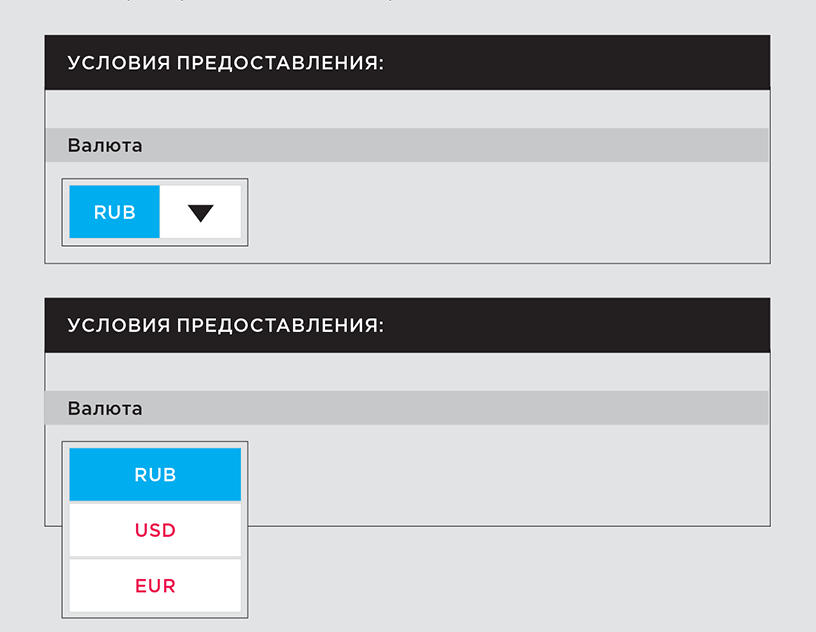Click the white arrow box beside the RUB value

(x=200, y=212)
